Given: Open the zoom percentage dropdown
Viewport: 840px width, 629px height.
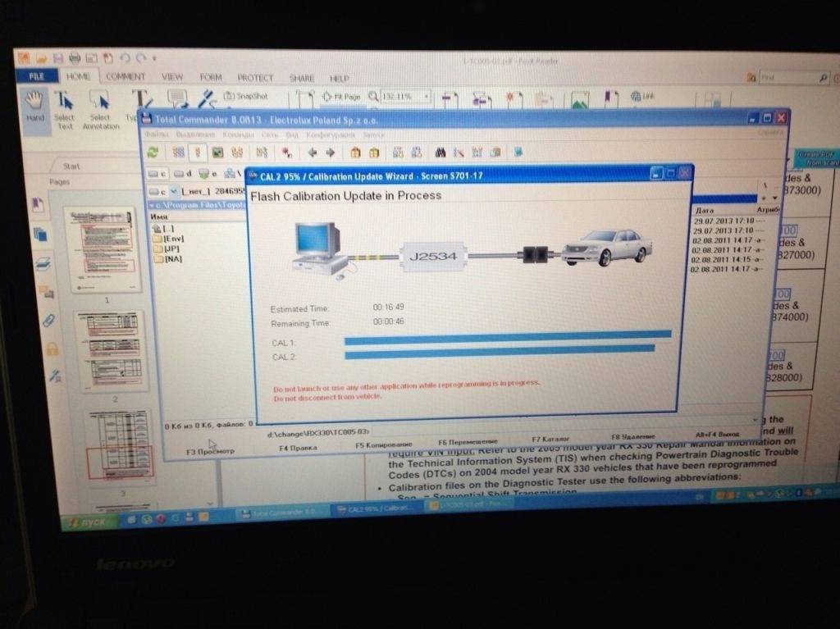Looking at the screenshot, I should (427, 97).
